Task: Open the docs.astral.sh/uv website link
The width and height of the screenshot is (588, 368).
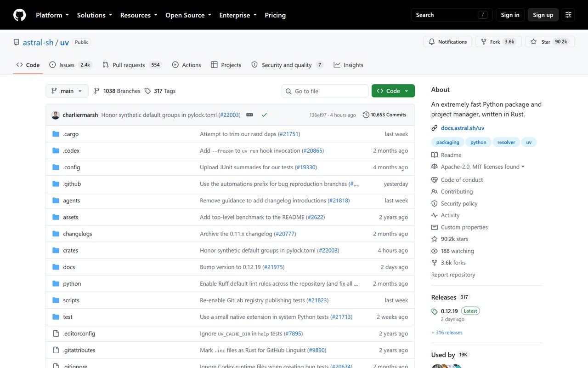Action: point(463,128)
